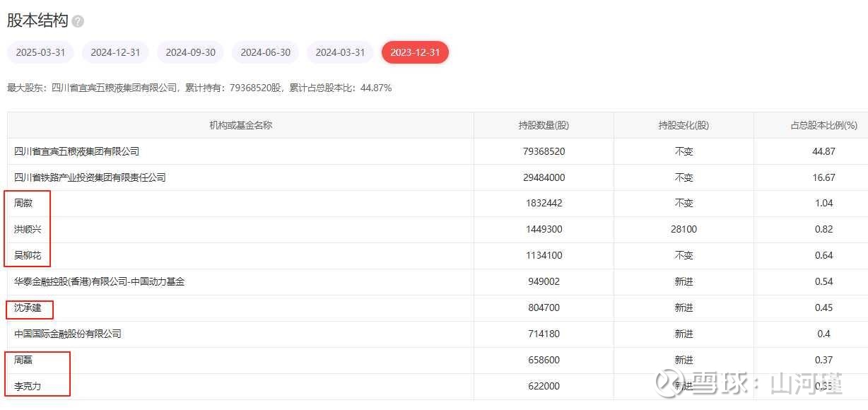
Task: Click 四川省铁路产业投资集团有限责任公司 row name
Action: 90,177
